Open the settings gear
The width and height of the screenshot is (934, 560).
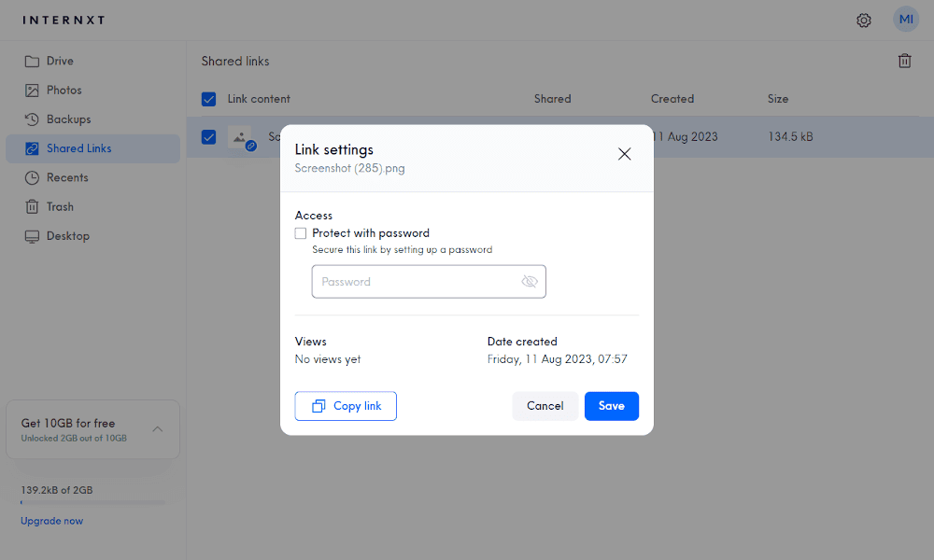point(864,20)
